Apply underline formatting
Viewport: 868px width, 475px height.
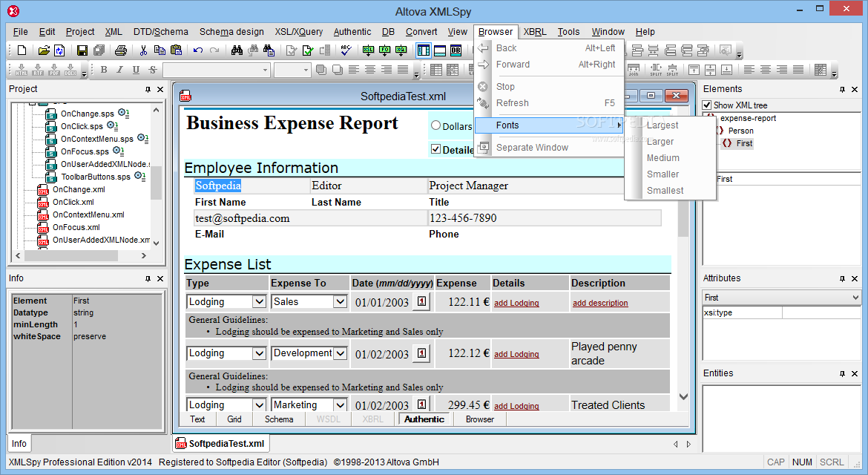(x=137, y=69)
